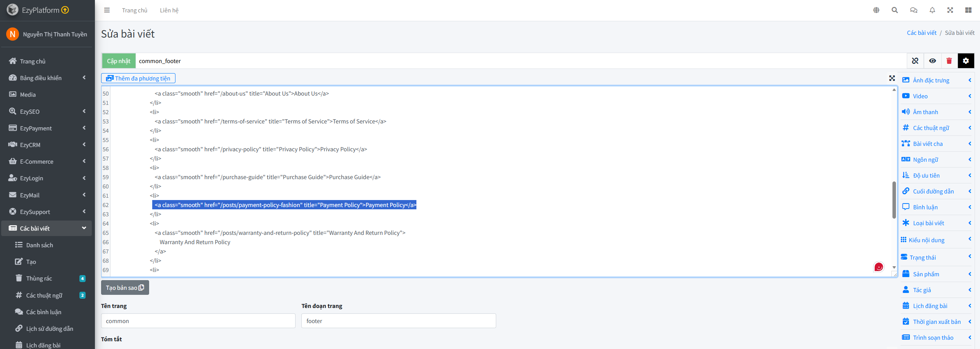The height and width of the screenshot is (349, 980).
Task: Open Danh sách in sidebar
Action: coord(40,245)
